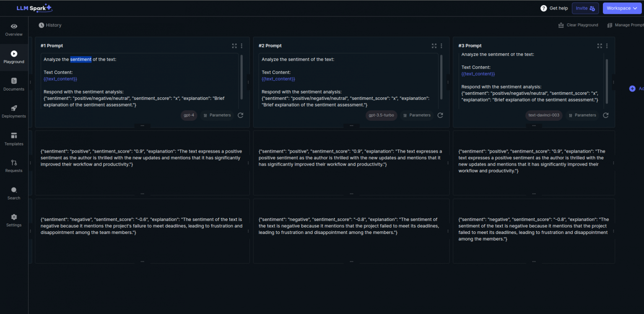Open the three-dot menu for prompt #3
This screenshot has width=644, height=314.
coord(607,46)
